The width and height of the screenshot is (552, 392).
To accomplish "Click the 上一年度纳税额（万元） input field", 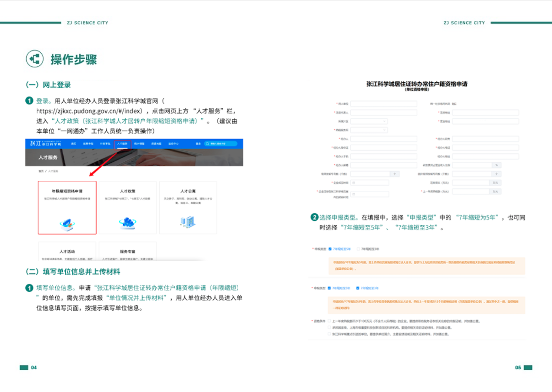I will click(471, 191).
